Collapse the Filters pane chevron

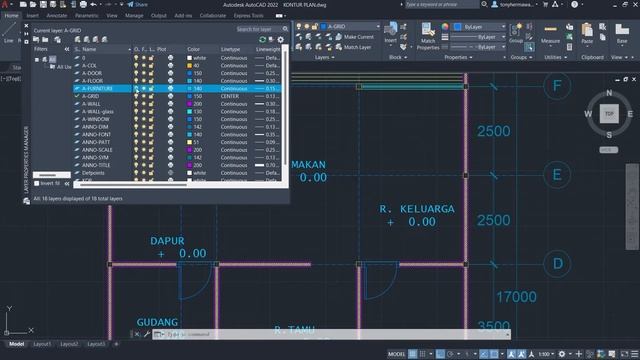[67, 49]
